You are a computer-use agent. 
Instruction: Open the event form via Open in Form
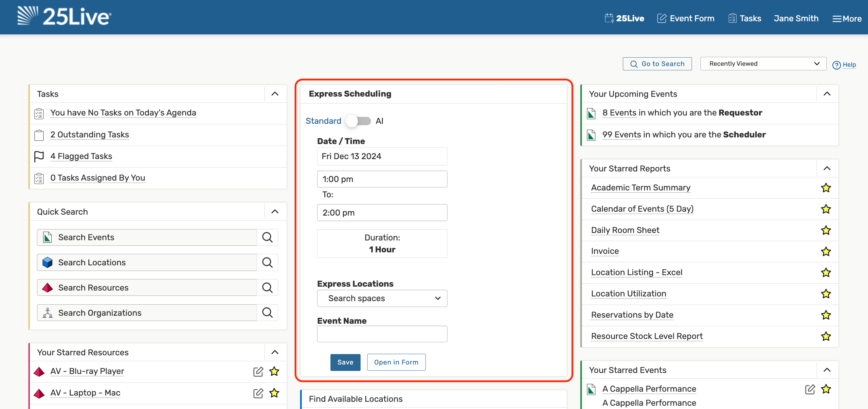(396, 362)
